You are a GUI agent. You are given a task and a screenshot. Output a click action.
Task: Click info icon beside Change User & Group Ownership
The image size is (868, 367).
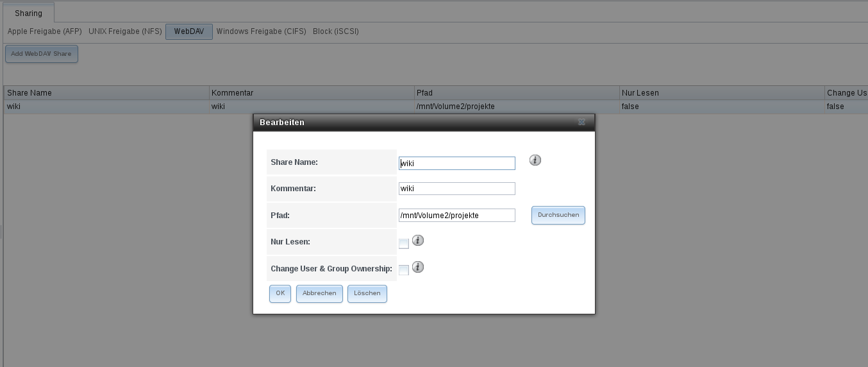[418, 267]
